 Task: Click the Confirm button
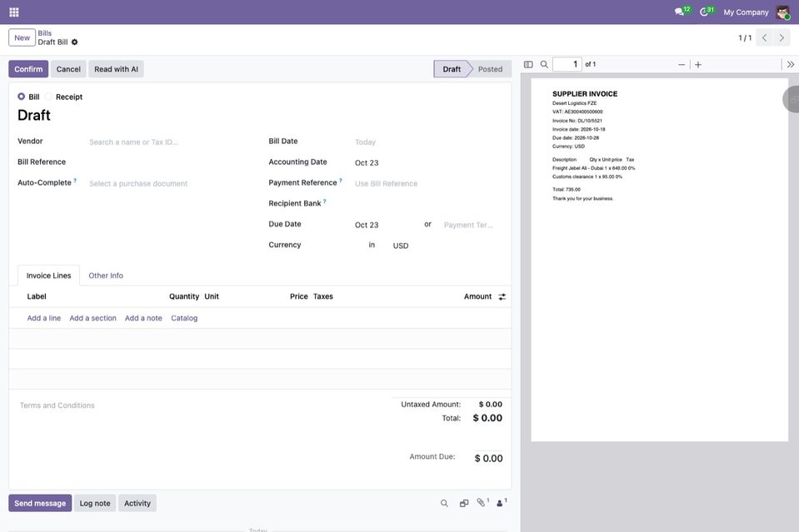point(28,69)
